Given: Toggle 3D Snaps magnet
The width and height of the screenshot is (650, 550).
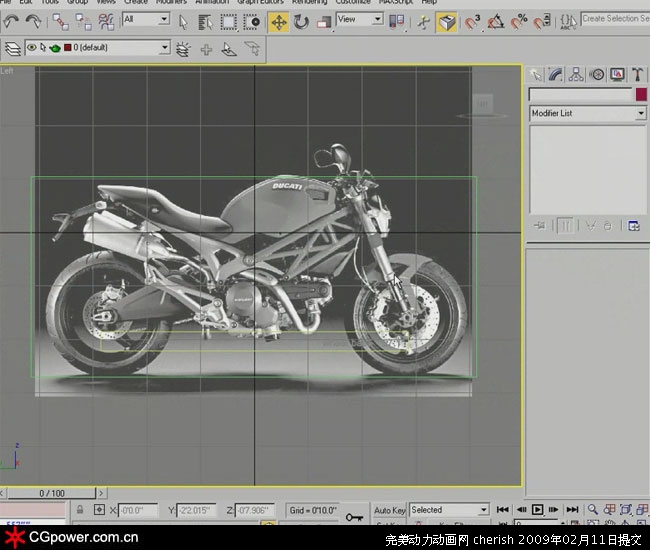Looking at the screenshot, I should 472,22.
